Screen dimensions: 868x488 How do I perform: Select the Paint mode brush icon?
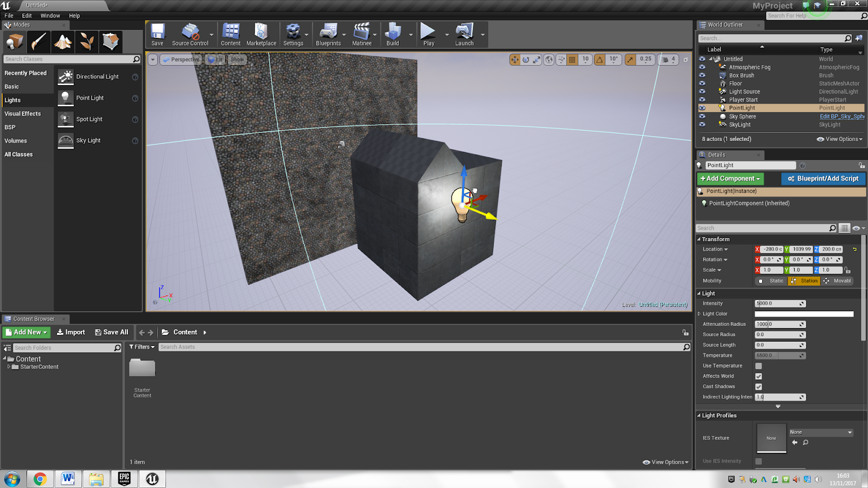point(39,42)
